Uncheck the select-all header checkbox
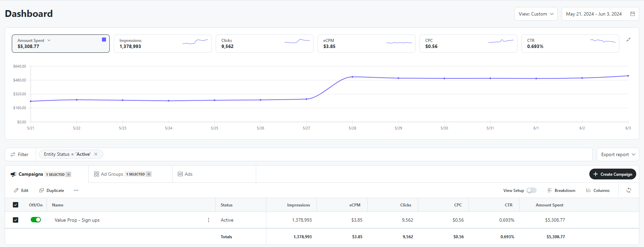Screen dimensions: 644x247 click(16, 205)
